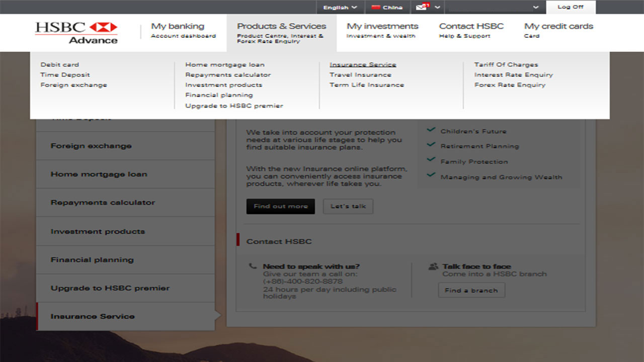This screenshot has width=644, height=362.
Task: Open the My investments menu
Action: point(382,30)
